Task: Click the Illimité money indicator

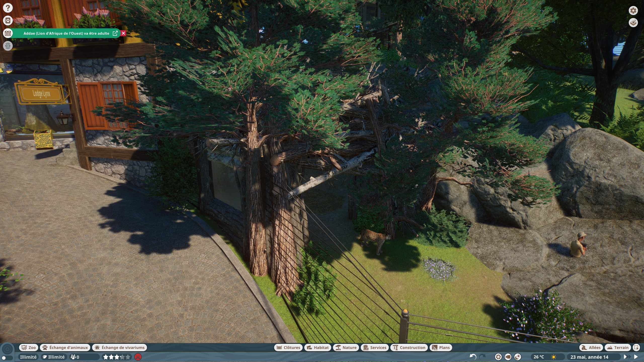Action: point(28,357)
